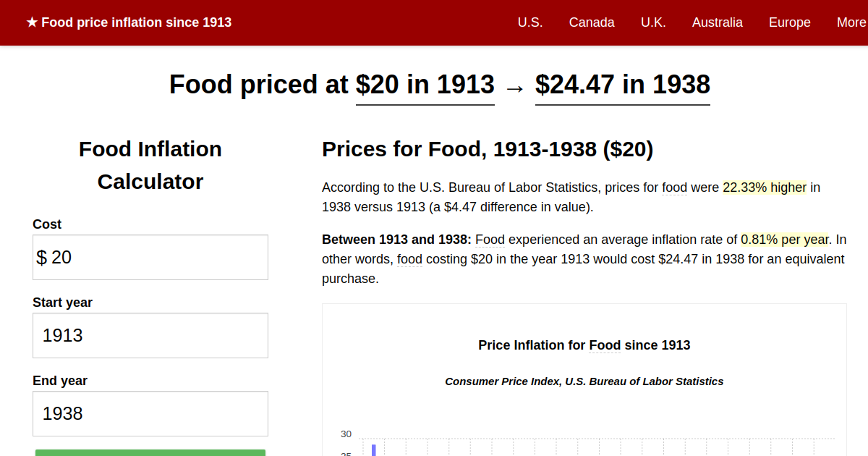The width and height of the screenshot is (868, 456).
Task: Click the '$24.47 in 1938' heading link
Action: click(x=622, y=85)
